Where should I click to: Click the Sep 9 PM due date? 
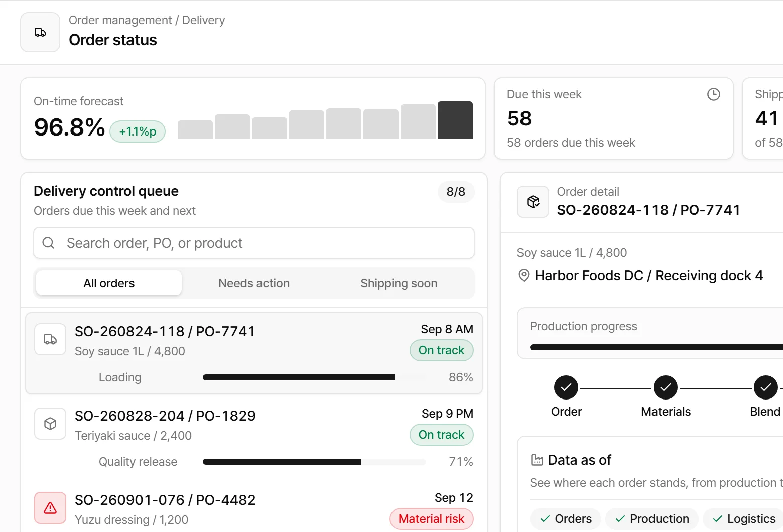[448, 414]
